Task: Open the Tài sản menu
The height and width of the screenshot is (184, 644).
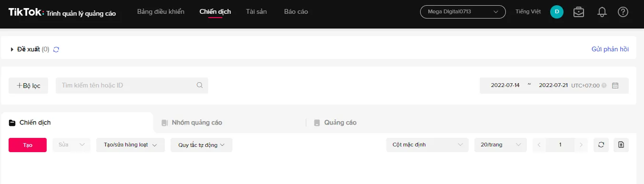Action: coord(256,11)
